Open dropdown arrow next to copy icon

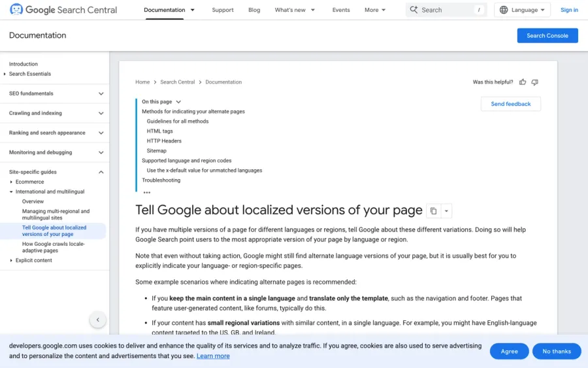(x=446, y=211)
